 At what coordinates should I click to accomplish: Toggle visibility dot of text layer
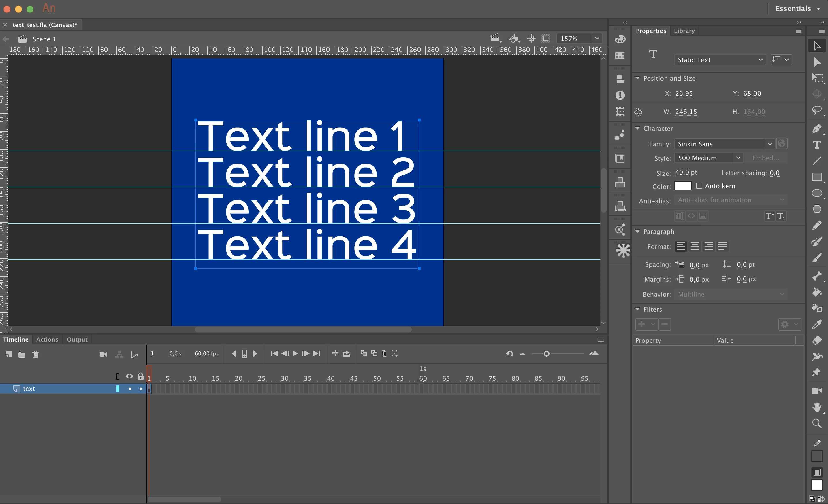(130, 389)
